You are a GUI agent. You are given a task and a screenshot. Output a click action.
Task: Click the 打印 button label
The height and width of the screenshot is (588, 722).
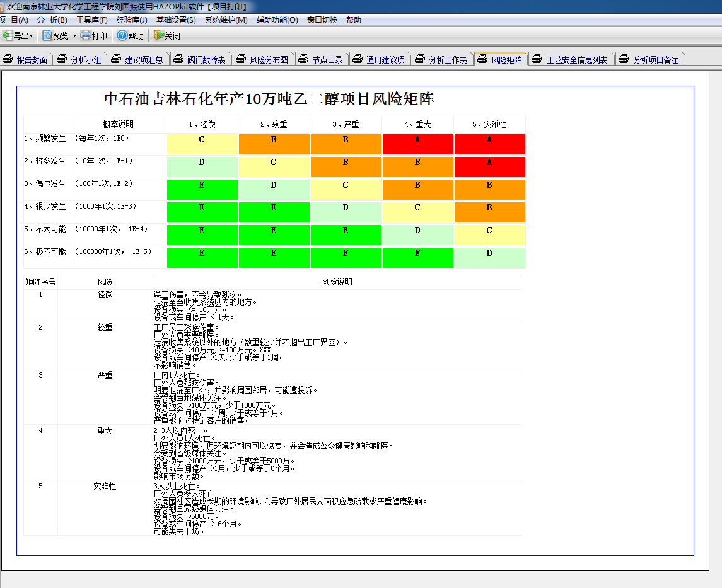click(99, 36)
